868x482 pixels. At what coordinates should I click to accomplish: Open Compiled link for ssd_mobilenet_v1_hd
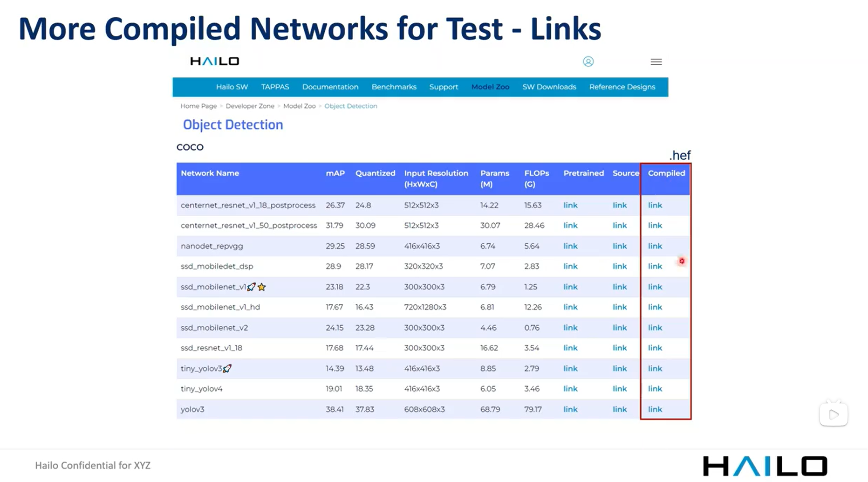coord(655,307)
